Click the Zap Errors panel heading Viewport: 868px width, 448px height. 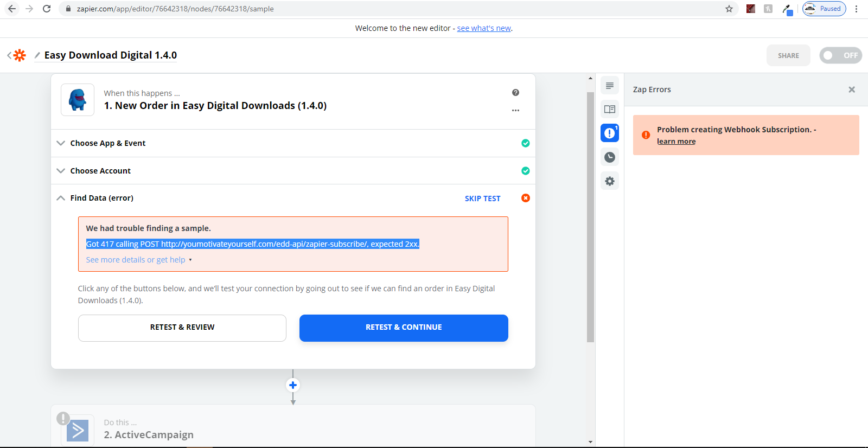652,89
